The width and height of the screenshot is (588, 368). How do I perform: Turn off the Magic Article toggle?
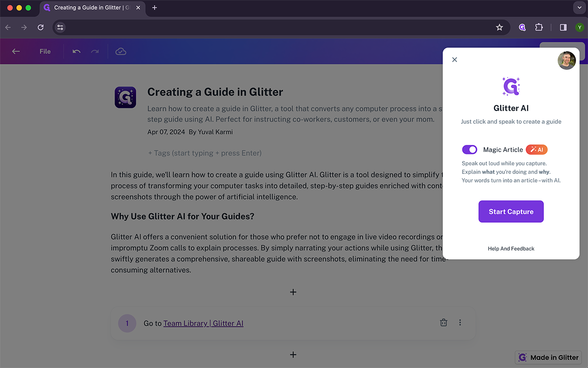click(x=469, y=149)
